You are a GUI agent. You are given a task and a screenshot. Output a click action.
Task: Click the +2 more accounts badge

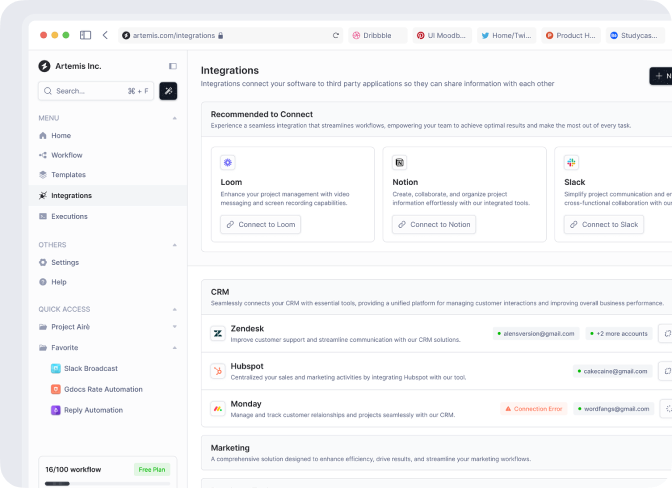coord(619,333)
